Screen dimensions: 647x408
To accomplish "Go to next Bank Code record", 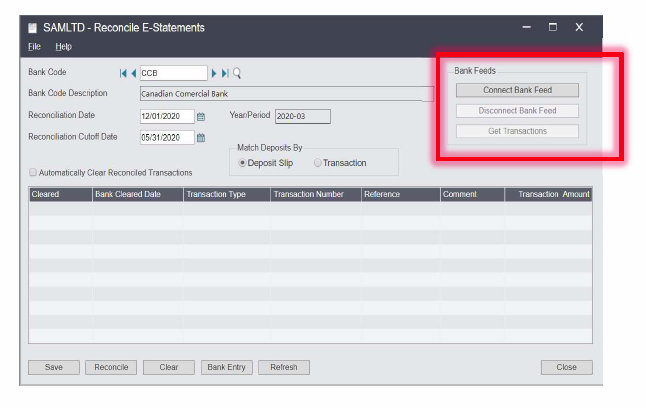I will pos(214,73).
